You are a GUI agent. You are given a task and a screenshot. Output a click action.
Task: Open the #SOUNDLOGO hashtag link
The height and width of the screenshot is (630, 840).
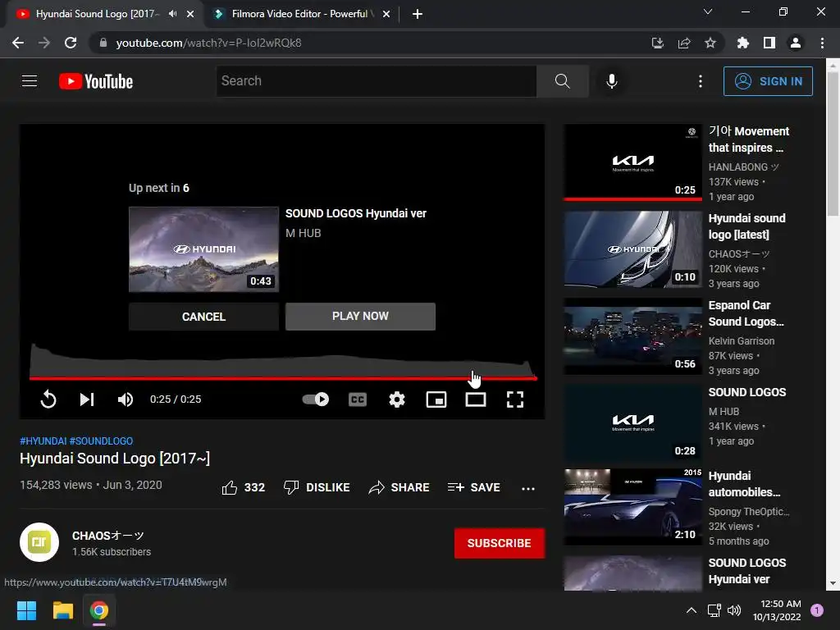tap(101, 441)
